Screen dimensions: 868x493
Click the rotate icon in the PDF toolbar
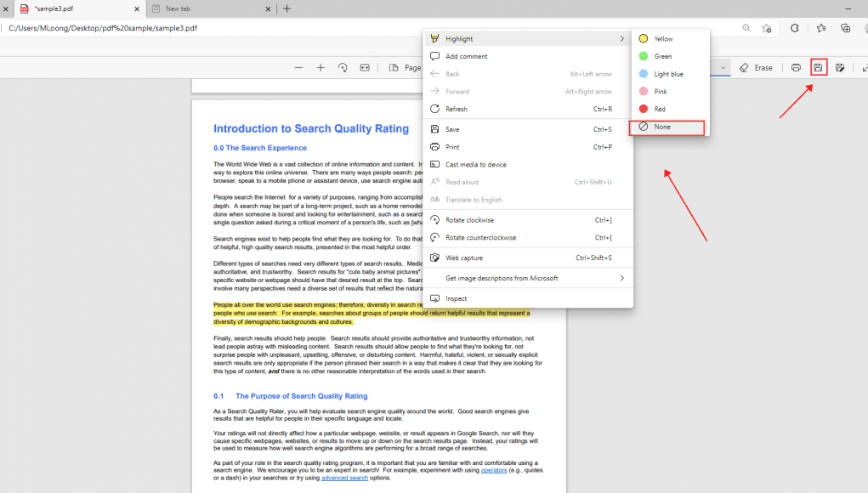(343, 67)
